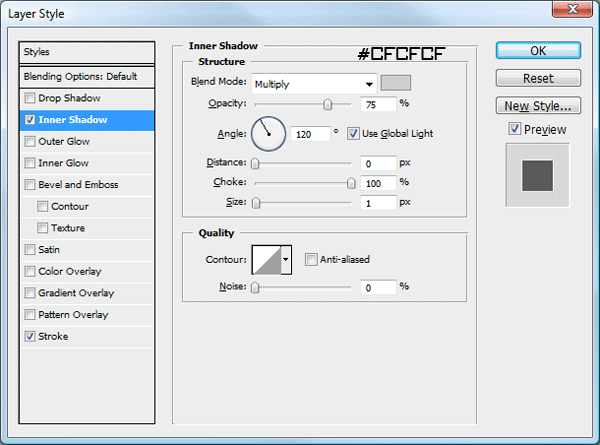Tick the Texture sub-option checkbox
This screenshot has height=445, width=600.
click(42, 228)
